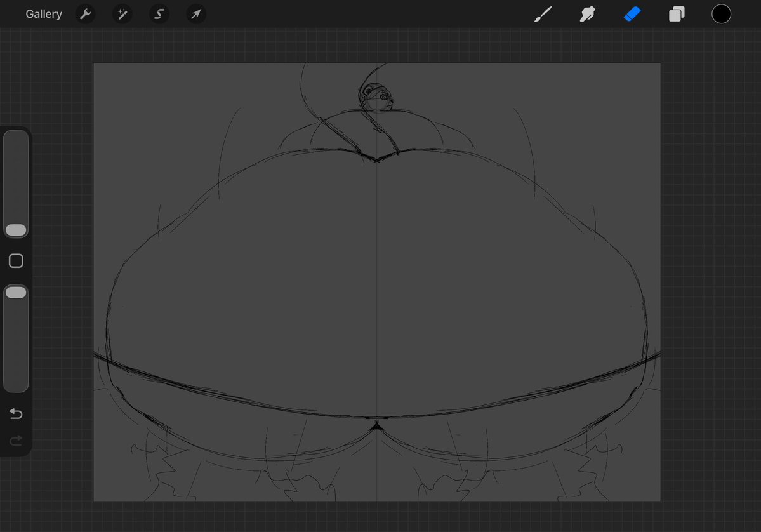The height and width of the screenshot is (532, 761).
Task: Tap the square Modify button between the sliders
Action: click(16, 260)
